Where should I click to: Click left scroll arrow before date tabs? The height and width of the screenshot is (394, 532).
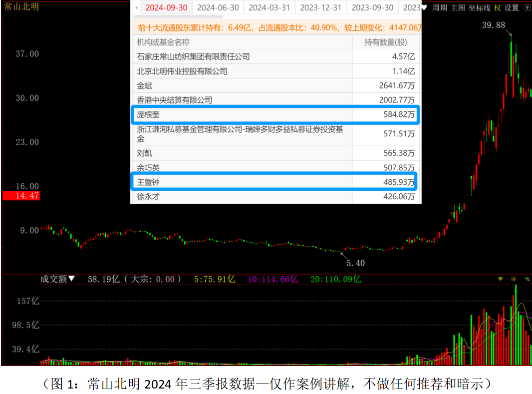[136, 8]
